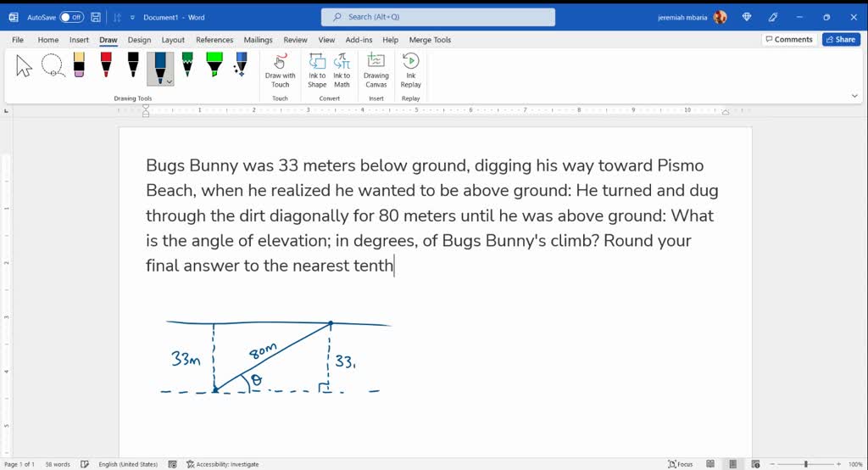Open Customize Quick Access Toolbar dropdown
This screenshot has width=868, height=470.
pyautogui.click(x=132, y=17)
